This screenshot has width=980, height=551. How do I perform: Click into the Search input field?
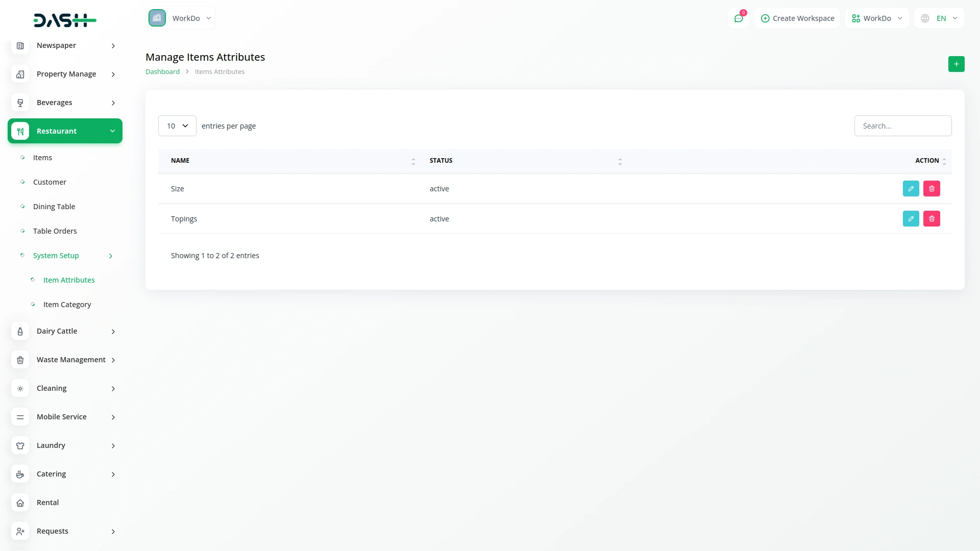pos(902,126)
